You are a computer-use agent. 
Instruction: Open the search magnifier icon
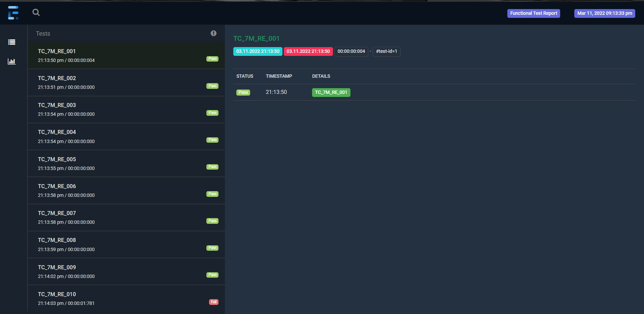pos(36,12)
